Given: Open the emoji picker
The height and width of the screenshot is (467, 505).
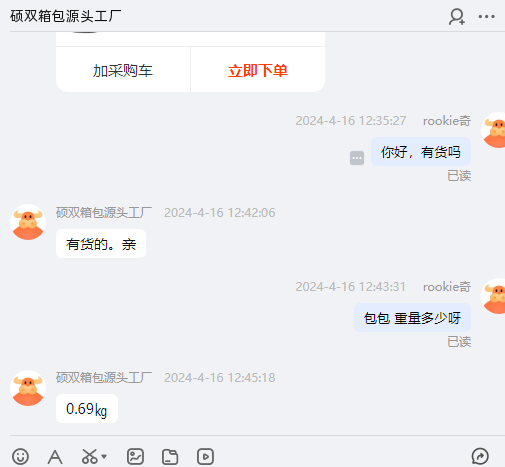Looking at the screenshot, I should pos(20,456).
